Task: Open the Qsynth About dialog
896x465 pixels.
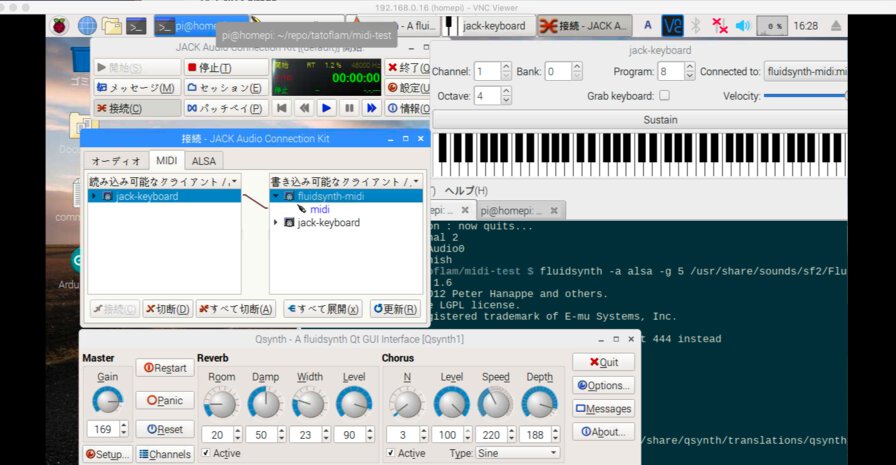Action: [x=603, y=432]
